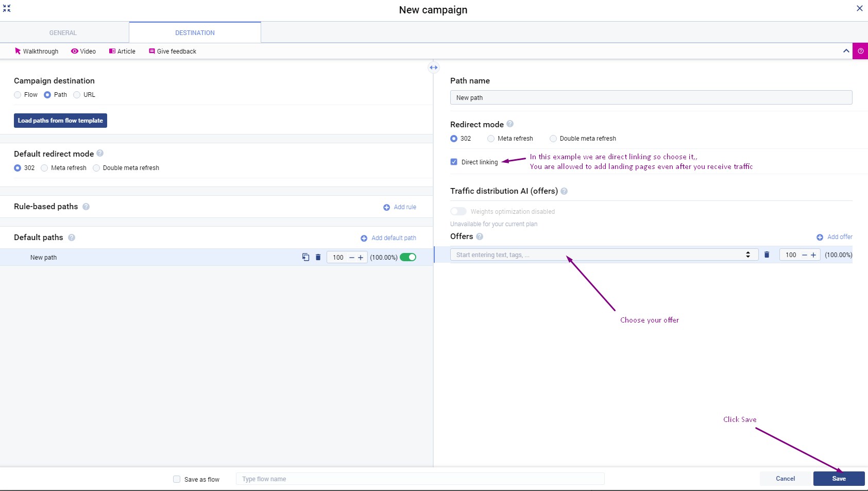The width and height of the screenshot is (868, 491).
Task: Select 302 path redirect mode
Action: coord(454,139)
